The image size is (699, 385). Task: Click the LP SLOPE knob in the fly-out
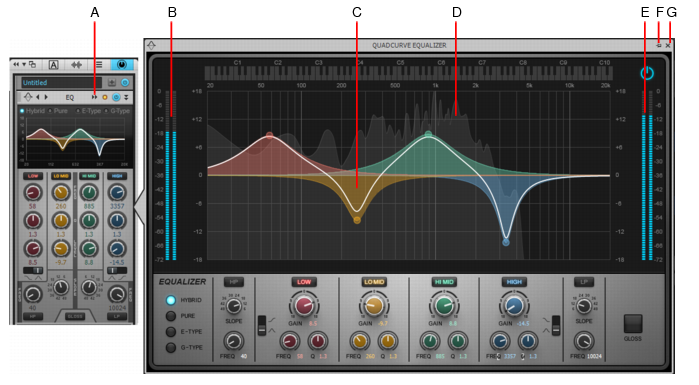tap(584, 306)
